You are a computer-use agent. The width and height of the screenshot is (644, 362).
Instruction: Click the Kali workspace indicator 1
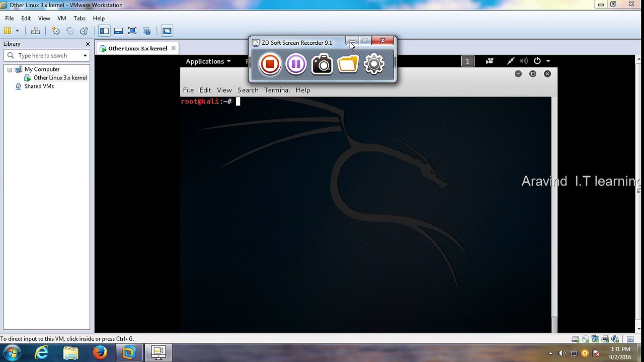pos(467,61)
